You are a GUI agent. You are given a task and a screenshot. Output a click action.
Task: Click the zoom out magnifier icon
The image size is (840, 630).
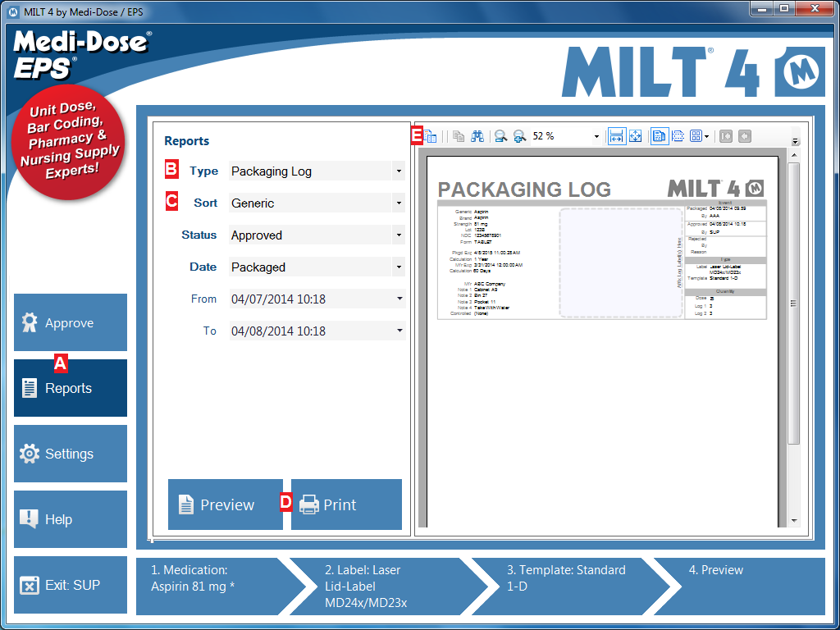[501, 137]
